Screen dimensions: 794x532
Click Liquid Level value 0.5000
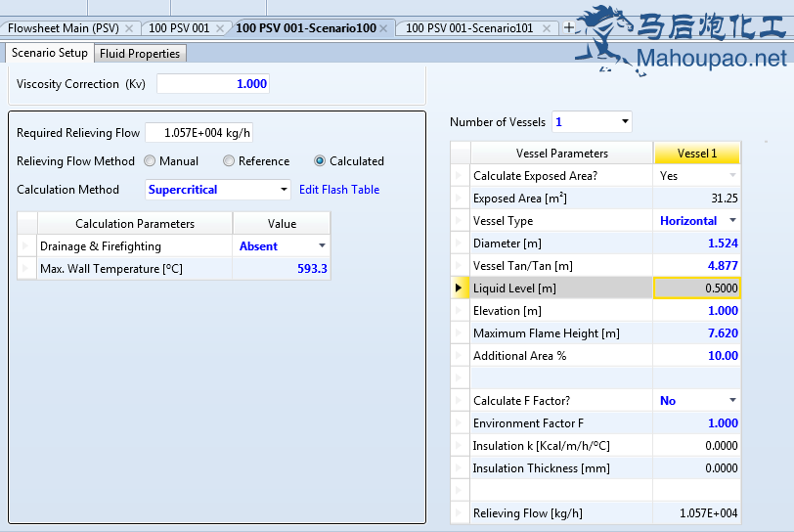coord(697,288)
